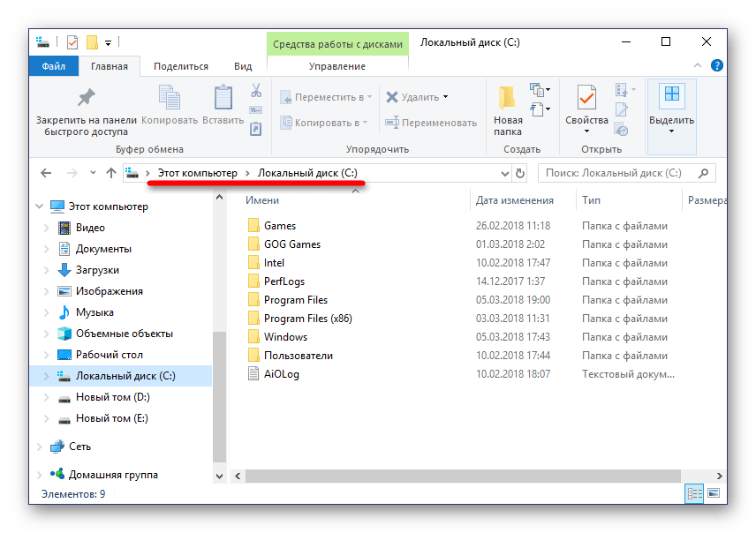The height and width of the screenshot is (533, 756).
Task: Click the Переименовать button
Action: pyautogui.click(x=431, y=123)
